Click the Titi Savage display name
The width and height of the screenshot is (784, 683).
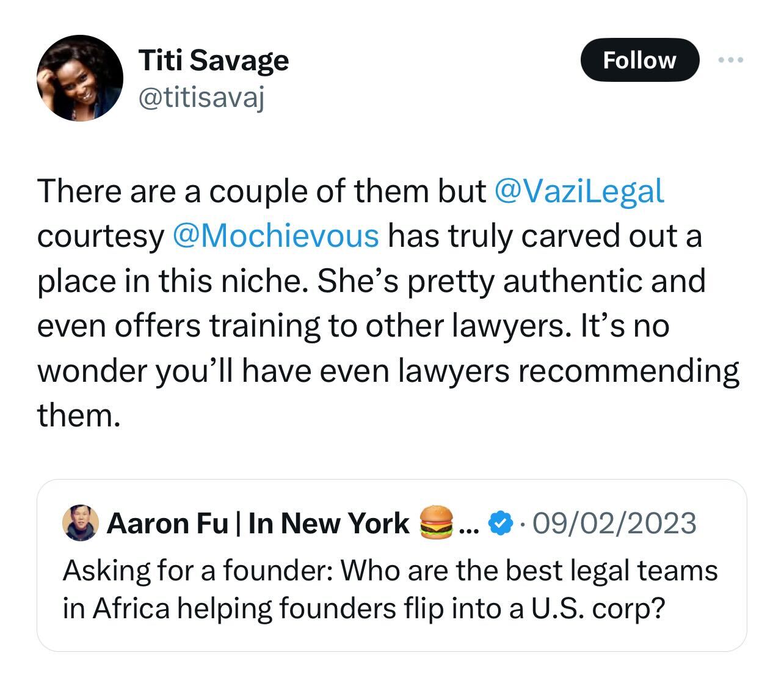click(214, 60)
